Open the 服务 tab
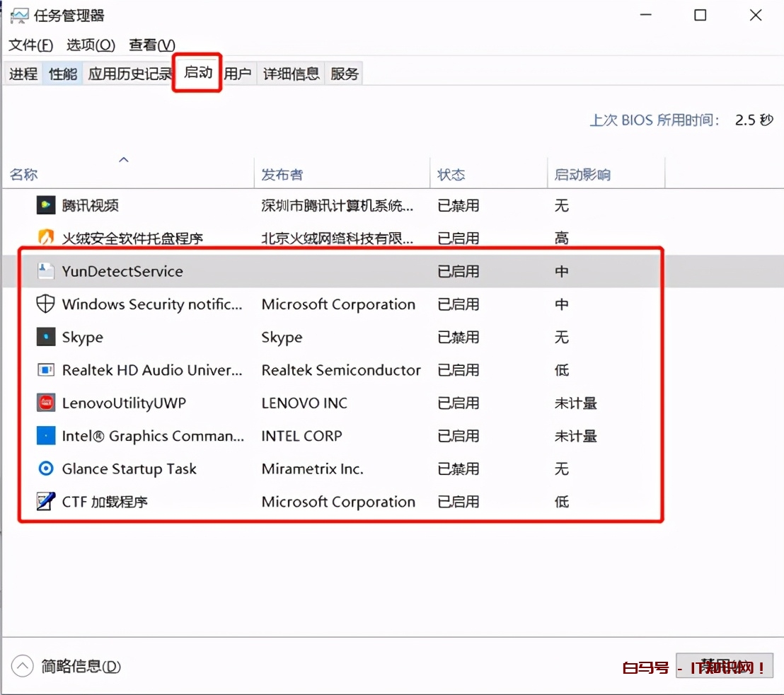This screenshot has height=695, width=784. [x=345, y=74]
